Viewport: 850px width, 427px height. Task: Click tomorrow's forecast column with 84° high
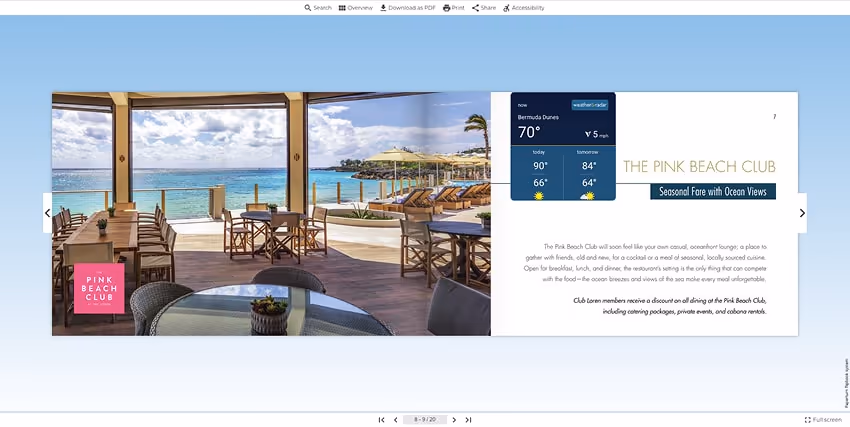589,174
